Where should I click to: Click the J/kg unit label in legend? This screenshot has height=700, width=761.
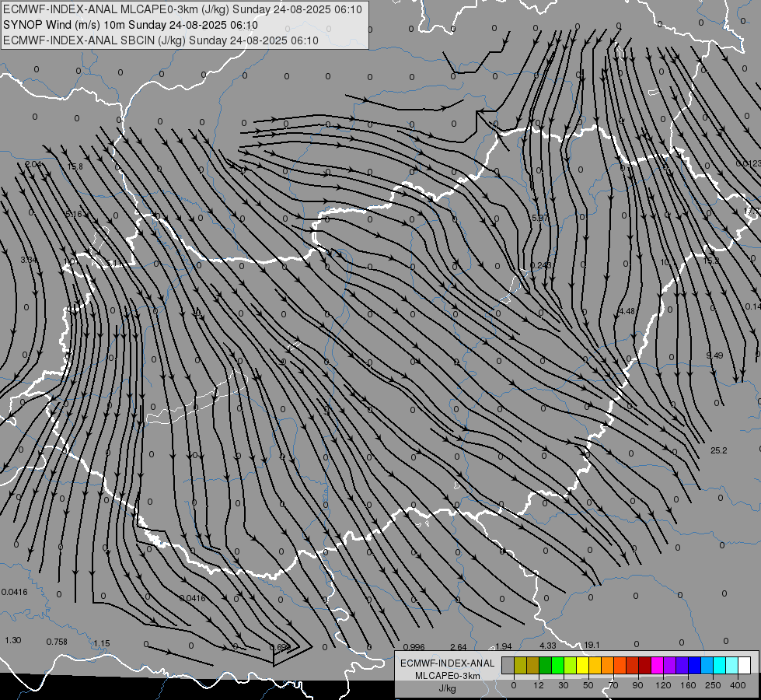click(x=448, y=688)
